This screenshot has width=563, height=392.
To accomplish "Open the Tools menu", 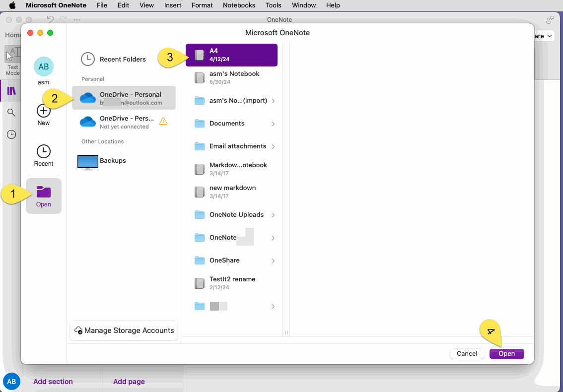I will [273, 5].
